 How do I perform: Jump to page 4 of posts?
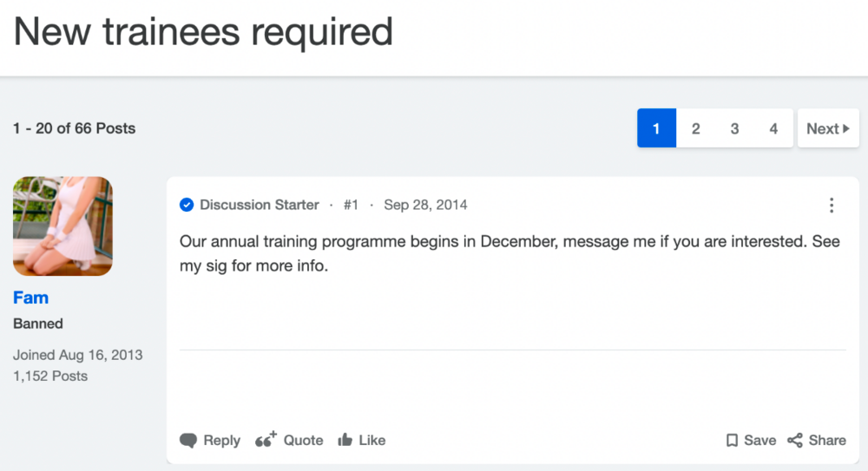(x=773, y=128)
